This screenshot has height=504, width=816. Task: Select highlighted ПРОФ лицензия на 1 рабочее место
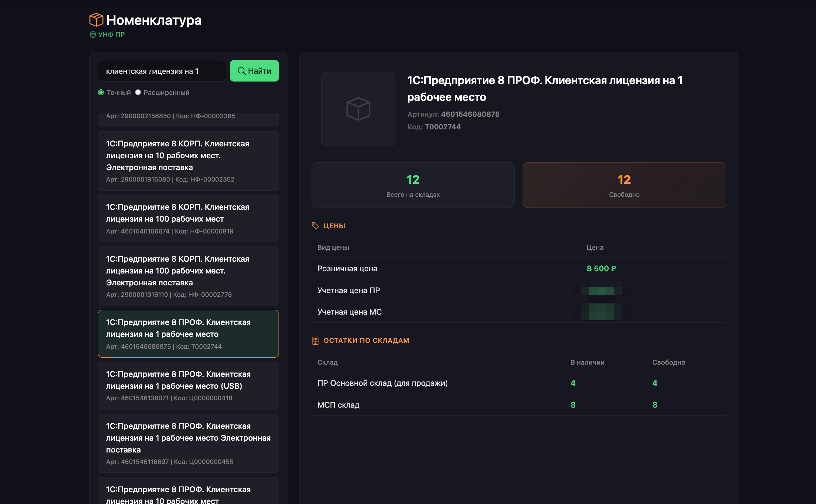click(188, 334)
